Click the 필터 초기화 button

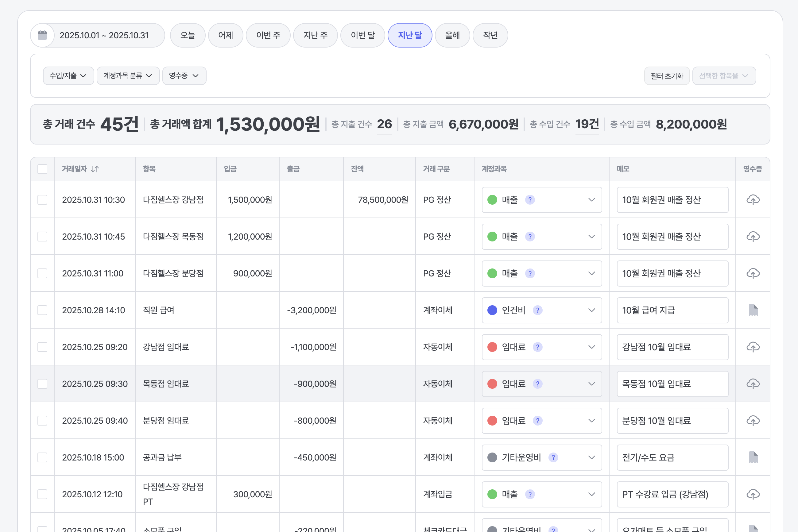[x=666, y=76]
